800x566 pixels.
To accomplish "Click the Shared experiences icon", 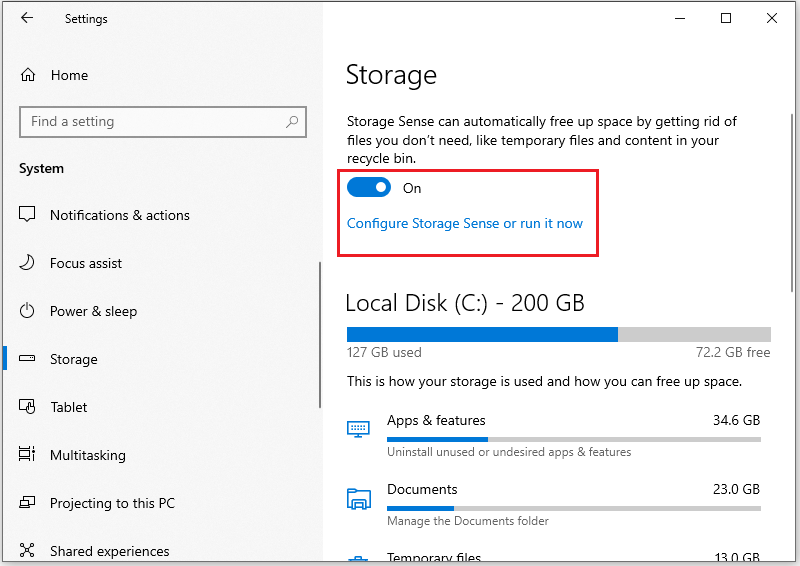I will [x=28, y=551].
